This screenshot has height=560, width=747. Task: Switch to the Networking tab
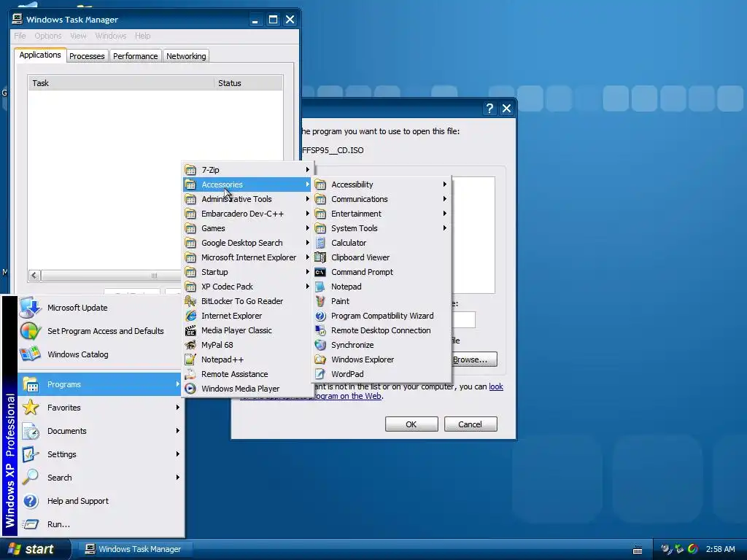186,56
